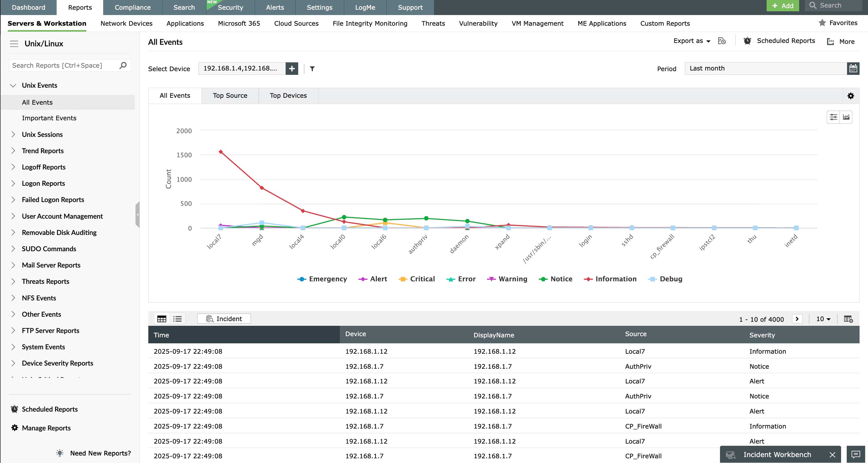Open export history icon beside Export as
This screenshot has height=463, width=868.
click(722, 41)
